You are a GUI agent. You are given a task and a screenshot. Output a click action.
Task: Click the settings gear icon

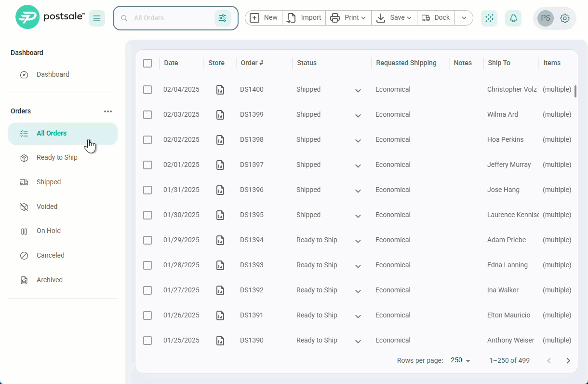point(564,17)
